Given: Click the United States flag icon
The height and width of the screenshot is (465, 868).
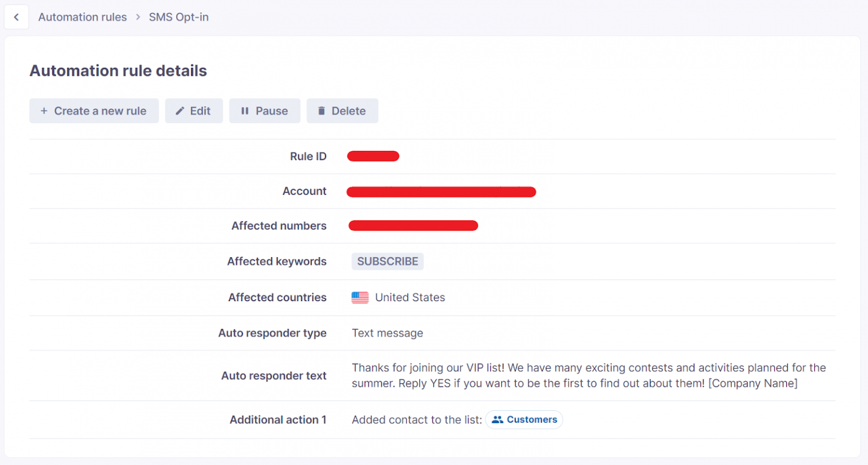Looking at the screenshot, I should click(359, 297).
